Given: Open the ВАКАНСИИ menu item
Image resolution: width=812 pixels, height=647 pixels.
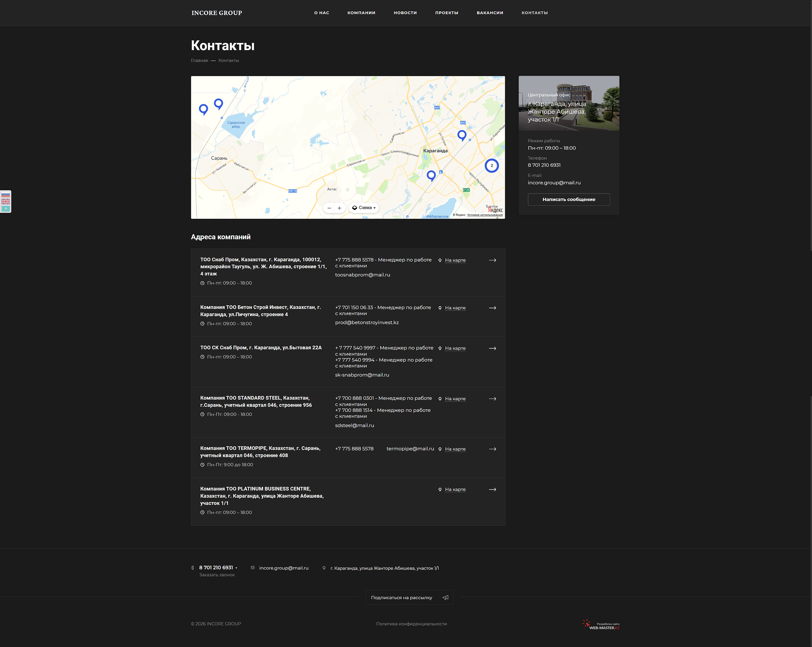Looking at the screenshot, I should coord(490,13).
